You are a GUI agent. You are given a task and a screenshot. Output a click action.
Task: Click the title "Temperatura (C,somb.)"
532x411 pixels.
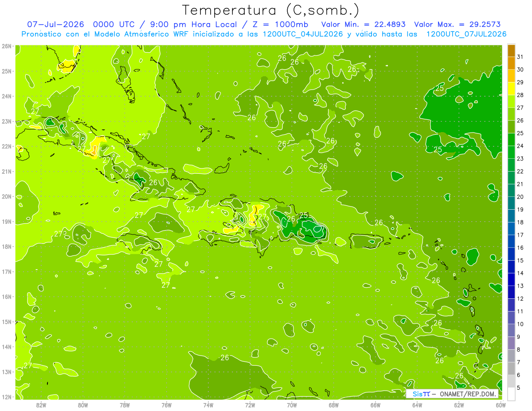point(271,10)
